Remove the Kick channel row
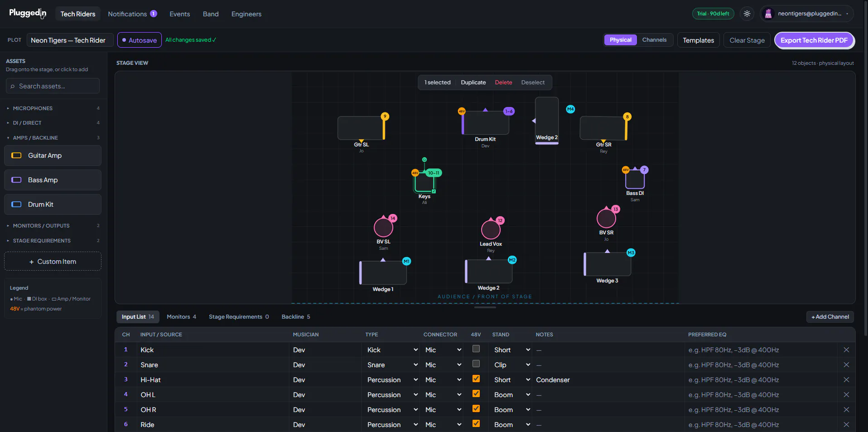The width and height of the screenshot is (868, 432). pyautogui.click(x=846, y=350)
